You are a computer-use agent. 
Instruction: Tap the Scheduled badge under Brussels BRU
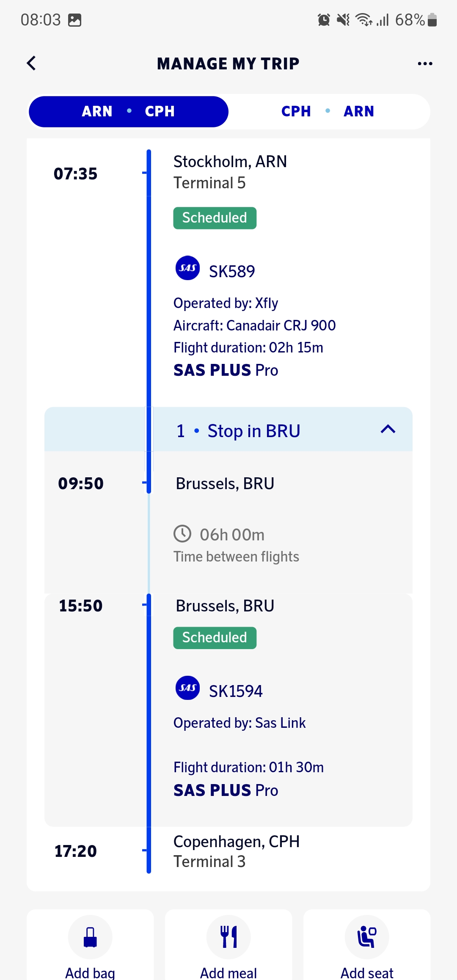coord(215,638)
